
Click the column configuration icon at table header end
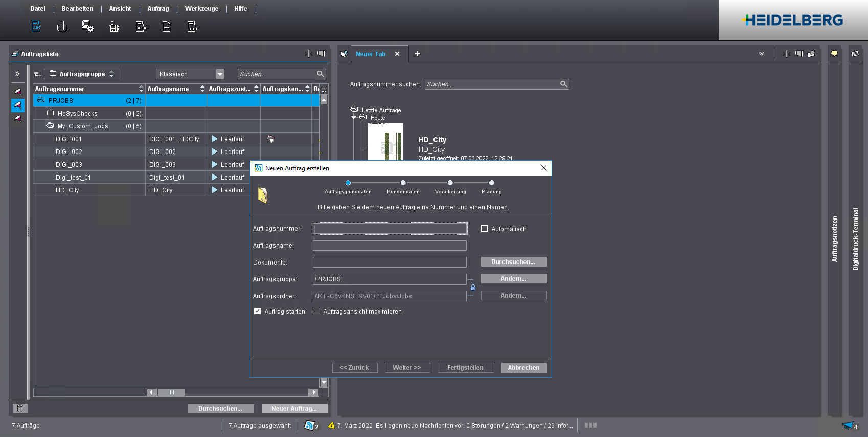pyautogui.click(x=324, y=89)
